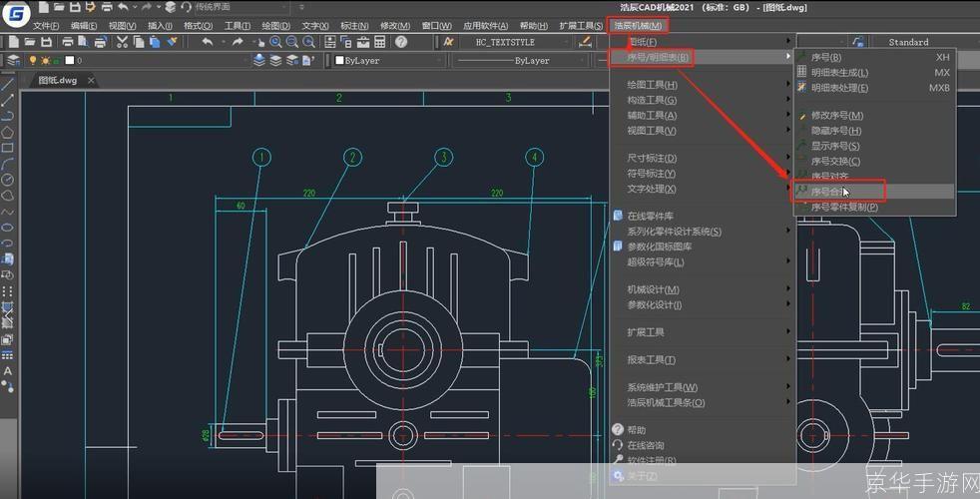Click the Properties panel toolbar icon

[x=330, y=42]
